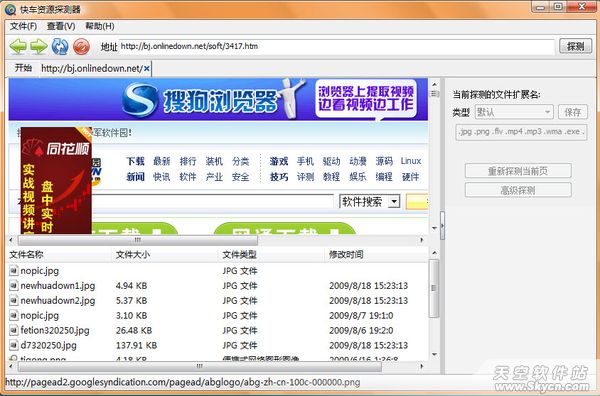
Task: Click the file list horizontal scrollbar thumb
Action: pyautogui.click(x=199, y=366)
